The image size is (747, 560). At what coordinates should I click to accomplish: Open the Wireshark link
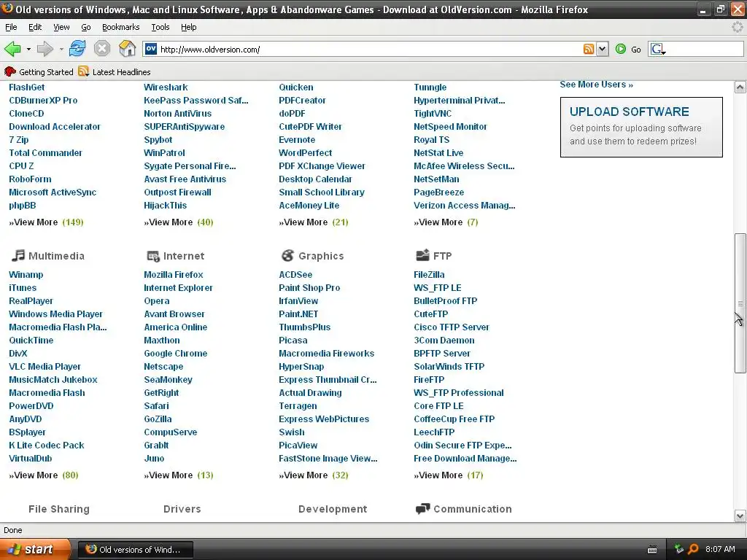coord(166,87)
